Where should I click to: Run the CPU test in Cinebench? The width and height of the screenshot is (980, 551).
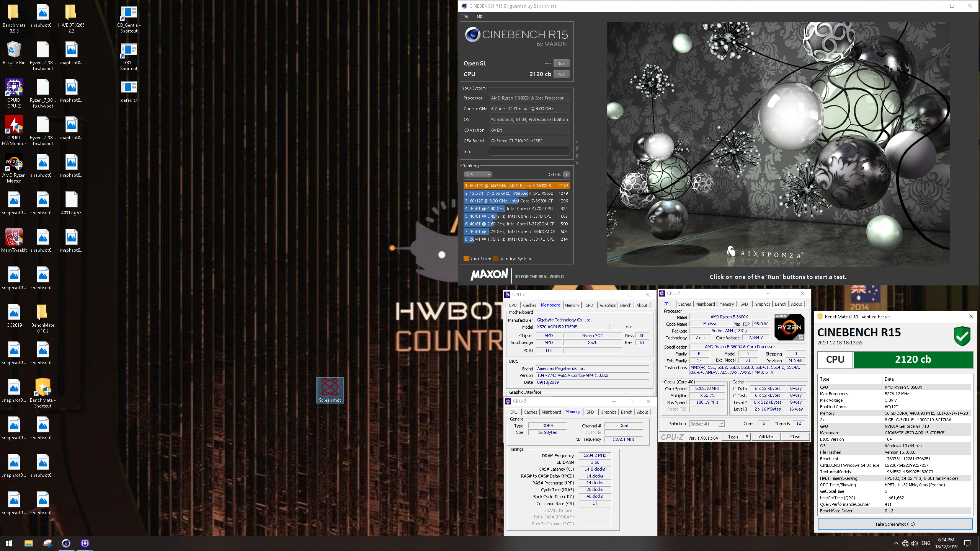point(561,74)
